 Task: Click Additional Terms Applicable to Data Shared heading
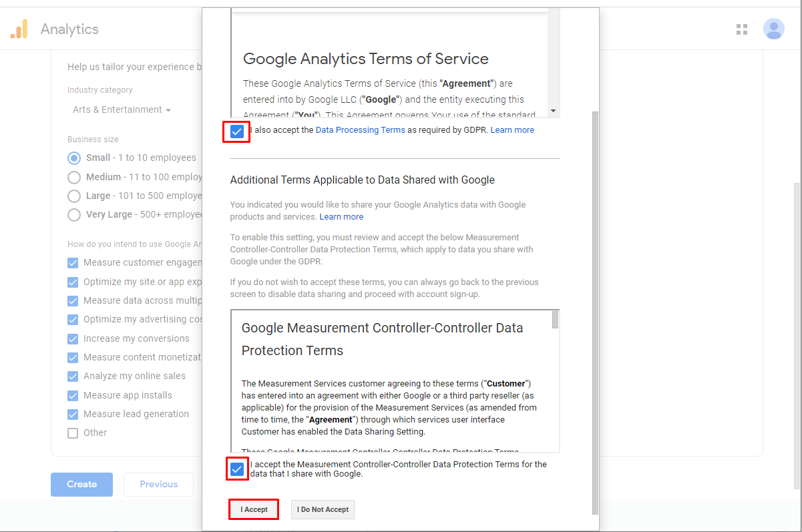coord(363,180)
